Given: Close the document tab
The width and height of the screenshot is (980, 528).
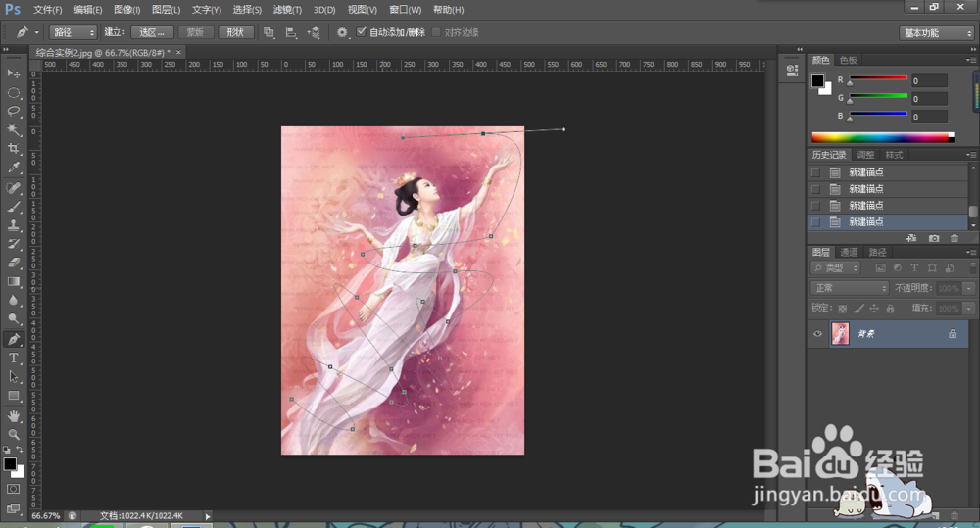Looking at the screenshot, I should coord(178,52).
